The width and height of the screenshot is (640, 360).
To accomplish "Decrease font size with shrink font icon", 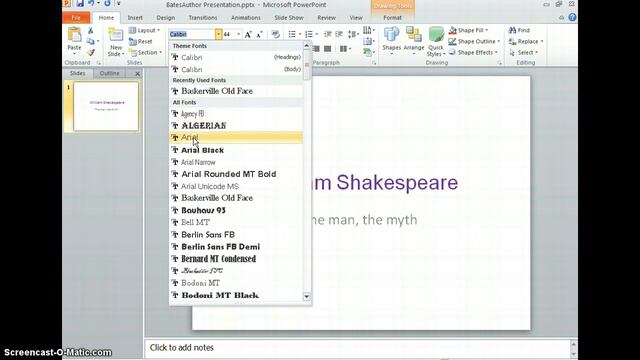I will coord(259,35).
